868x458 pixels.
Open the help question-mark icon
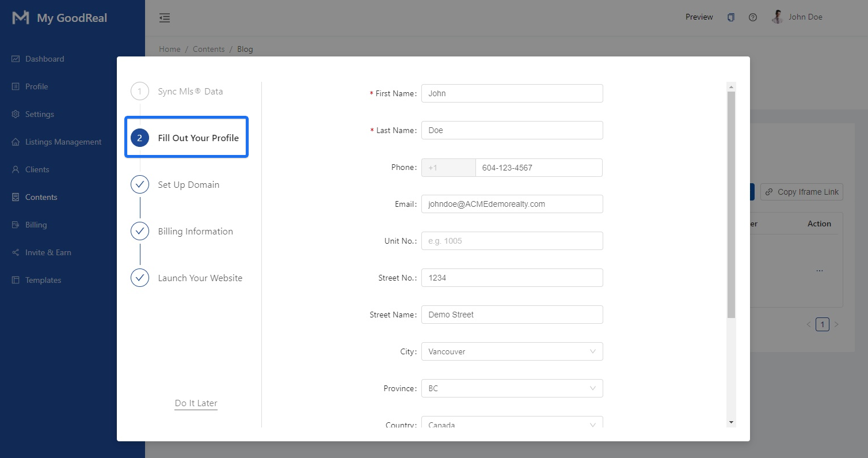point(752,17)
